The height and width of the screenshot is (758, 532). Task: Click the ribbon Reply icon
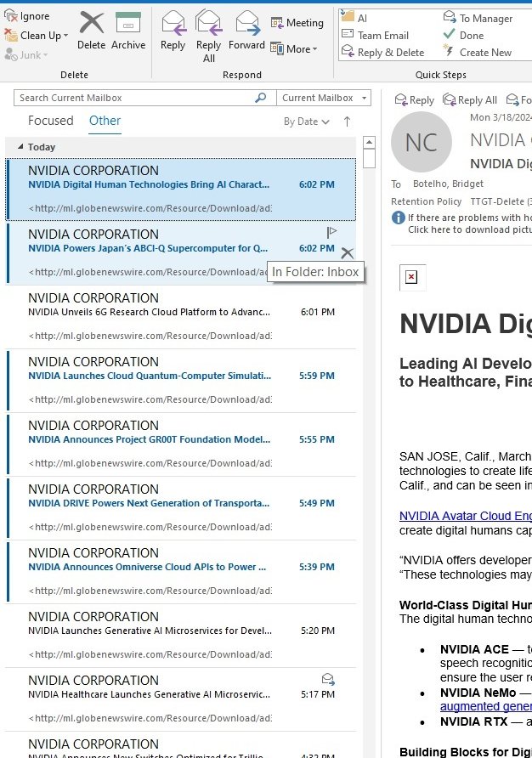(x=173, y=31)
